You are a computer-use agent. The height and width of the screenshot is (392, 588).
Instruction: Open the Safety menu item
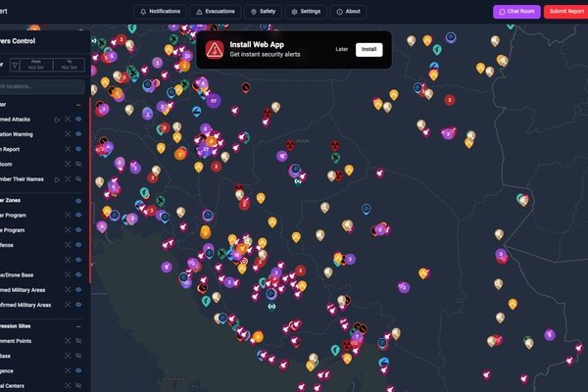click(x=264, y=12)
